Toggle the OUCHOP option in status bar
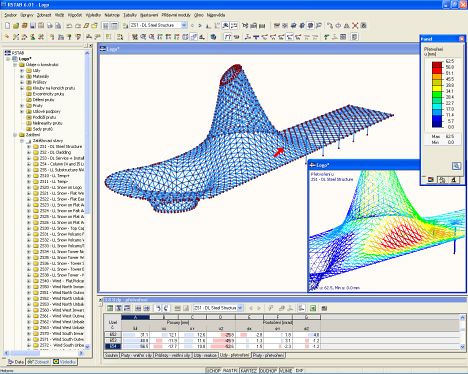The image size is (468, 374). pyautogui.click(x=268, y=371)
